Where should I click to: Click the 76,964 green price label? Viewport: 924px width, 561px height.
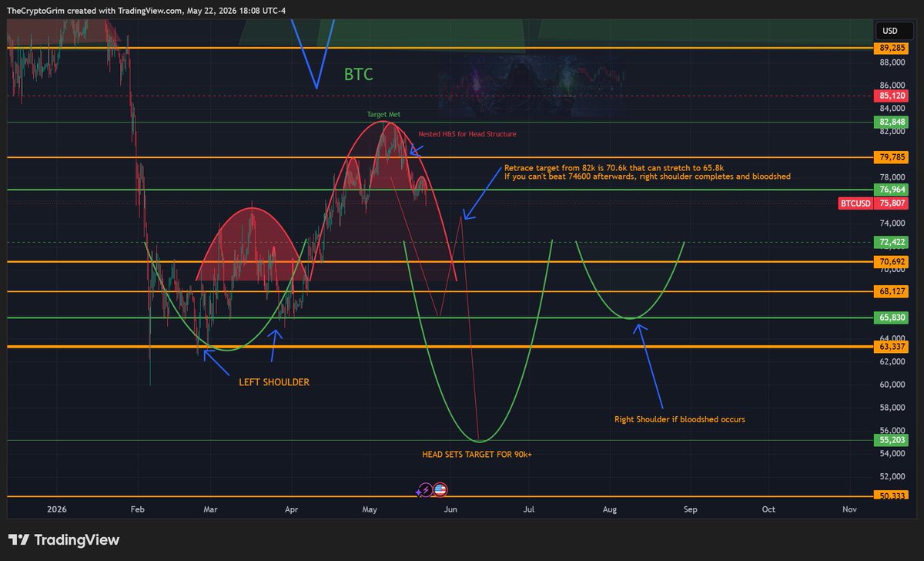pos(893,190)
